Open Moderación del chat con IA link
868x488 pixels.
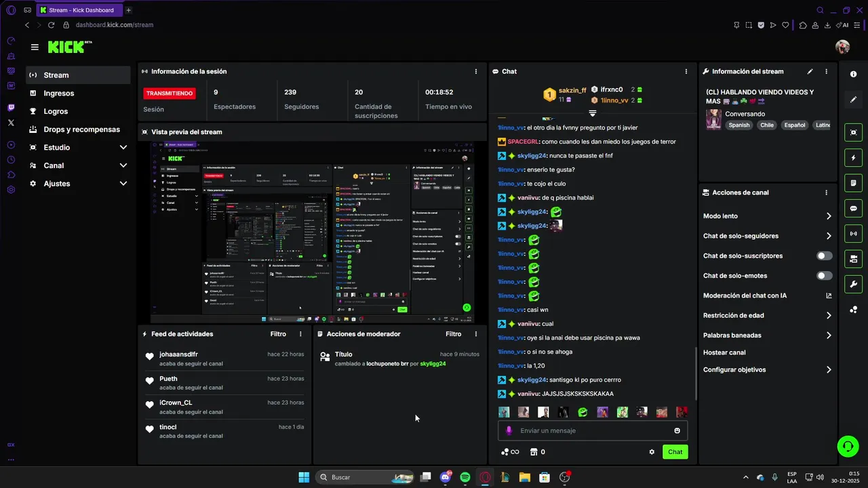[x=768, y=296]
